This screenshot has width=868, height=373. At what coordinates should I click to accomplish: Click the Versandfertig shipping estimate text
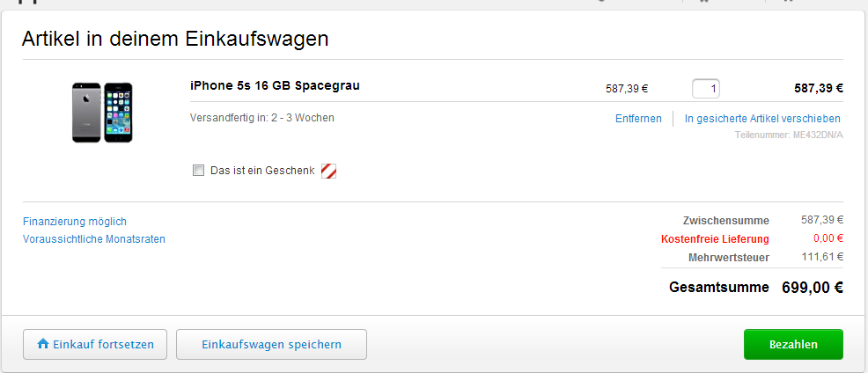(262, 118)
